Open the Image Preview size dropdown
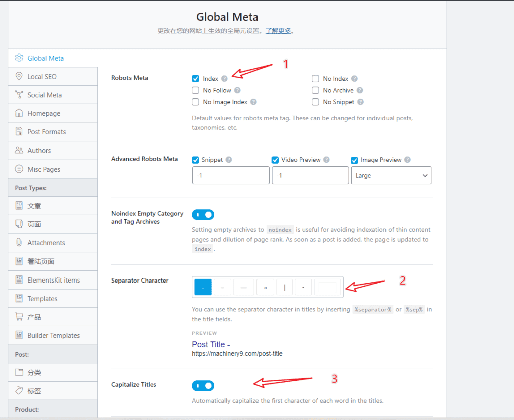This screenshot has height=420, width=514. 391,176
